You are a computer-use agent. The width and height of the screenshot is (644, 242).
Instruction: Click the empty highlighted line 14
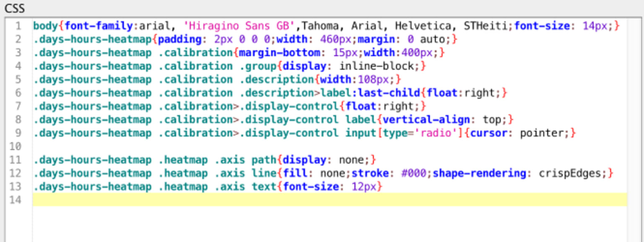(x=330, y=200)
